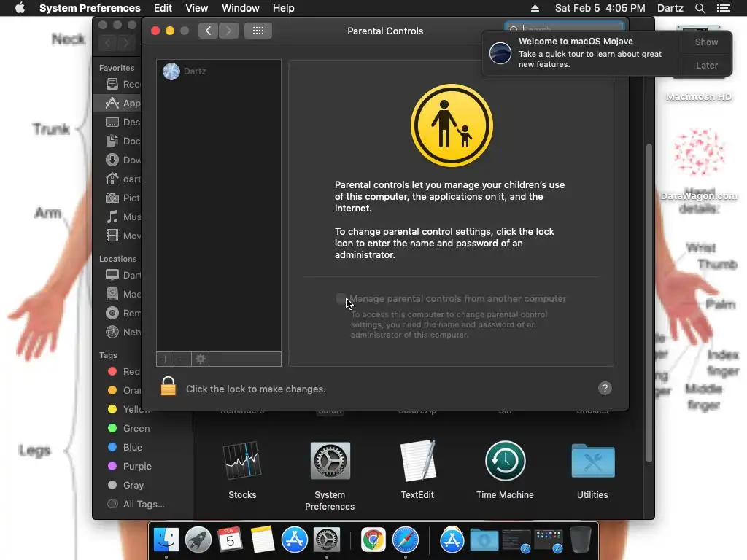Open Music in Finder sidebar
Image resolution: width=747 pixels, height=560 pixels.
coord(123,217)
